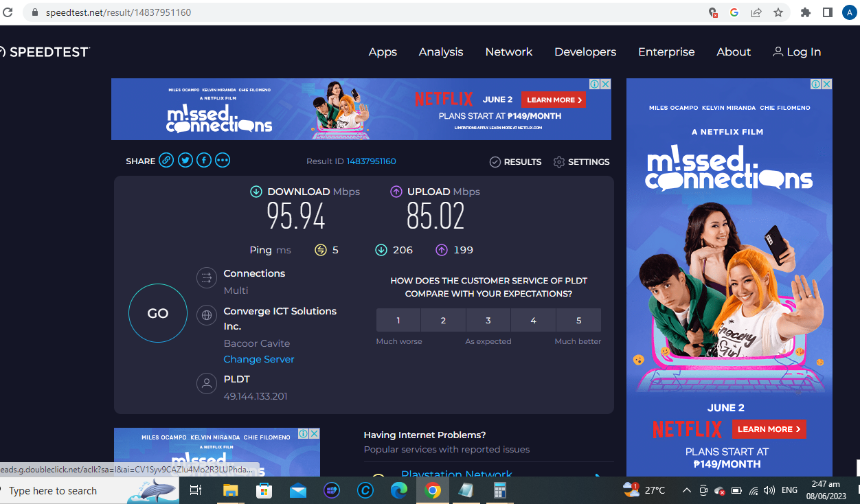Close the top Netflix banner ad
Viewport: 860px width, 504px height.
[606, 84]
